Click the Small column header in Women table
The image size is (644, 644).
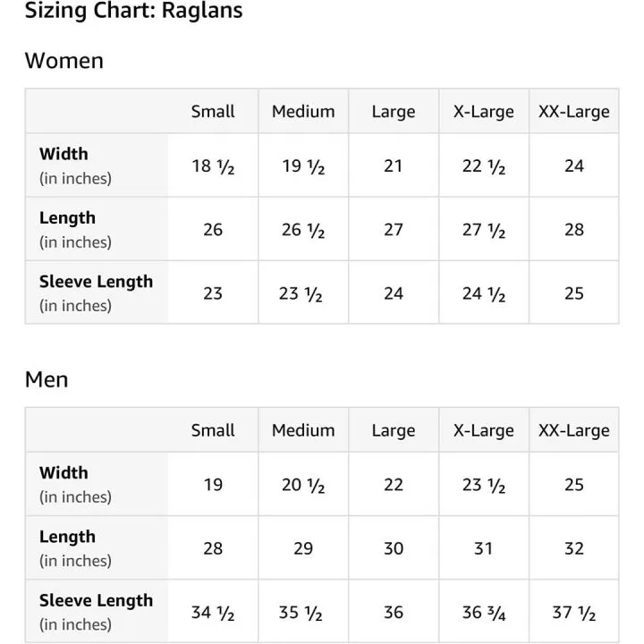pyautogui.click(x=213, y=112)
